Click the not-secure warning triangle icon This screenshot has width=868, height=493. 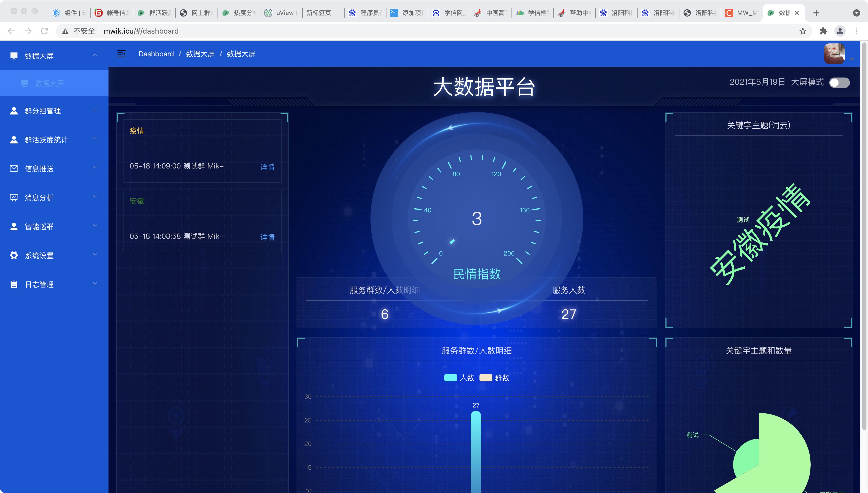click(65, 31)
